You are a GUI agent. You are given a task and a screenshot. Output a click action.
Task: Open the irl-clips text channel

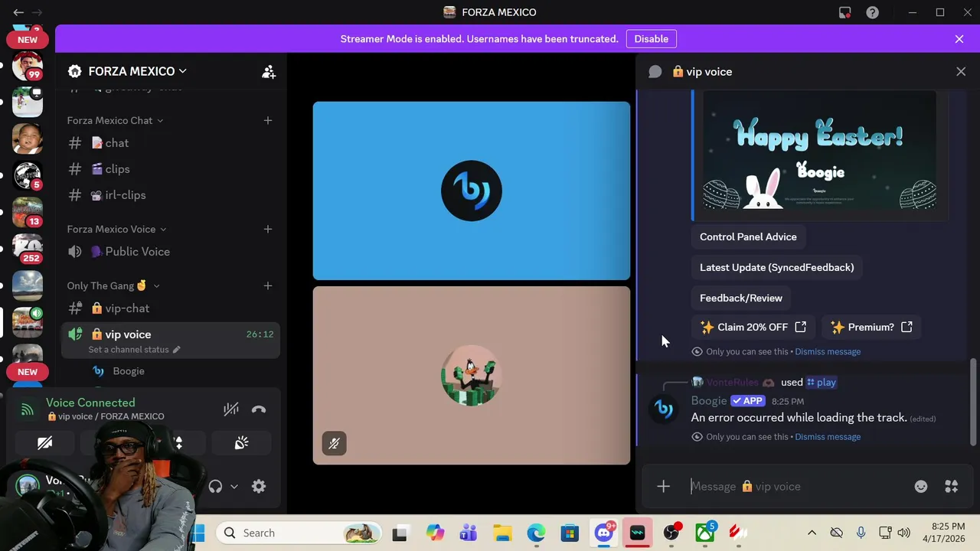coord(171,195)
